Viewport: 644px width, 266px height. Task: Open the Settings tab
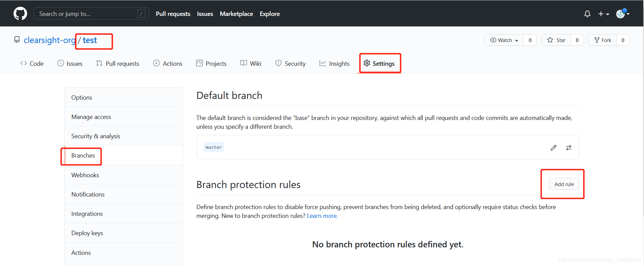(379, 63)
